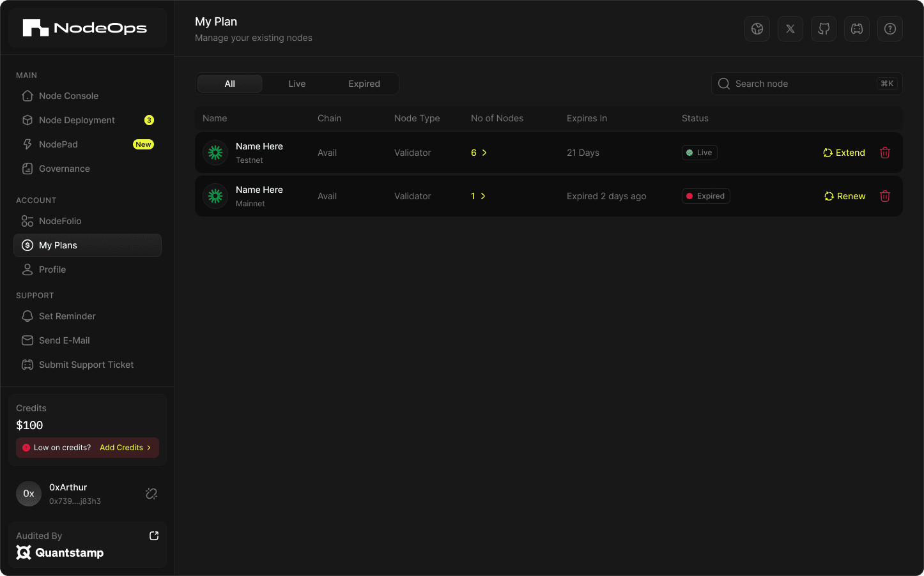This screenshot has height=576, width=924.
Task: Open the website globe icon in header
Action: pos(757,29)
